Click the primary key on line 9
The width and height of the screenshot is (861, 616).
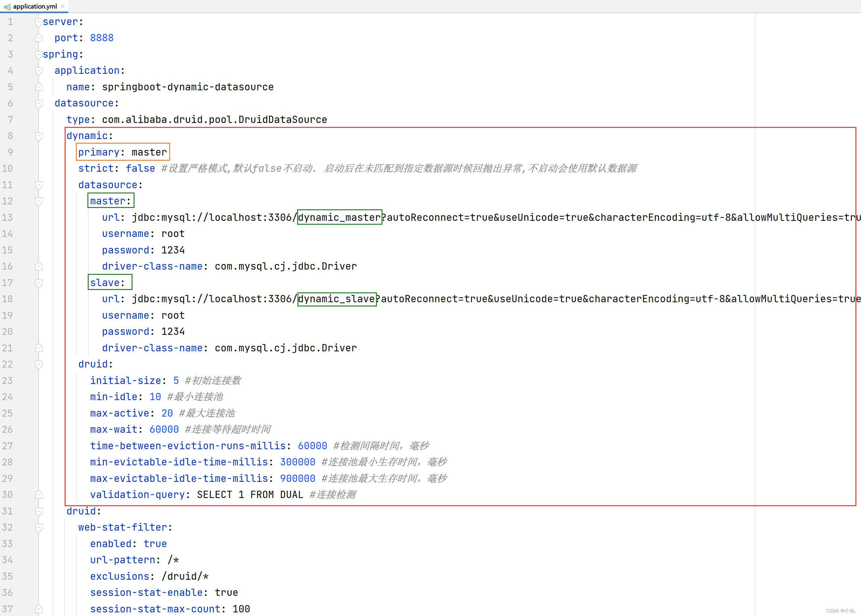point(99,153)
